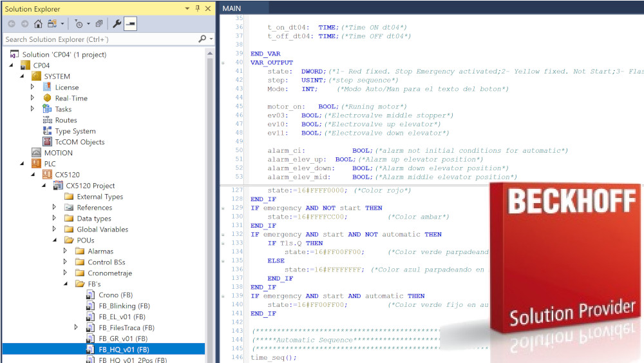Viewport: 644px width, 363px height.
Task: Pin the Solution Explorer panel
Action: click(197, 8)
